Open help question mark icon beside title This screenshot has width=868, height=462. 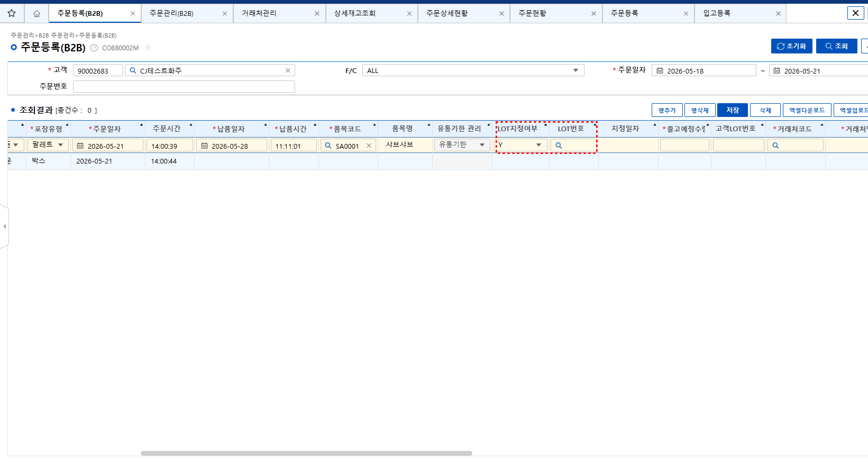94,48
